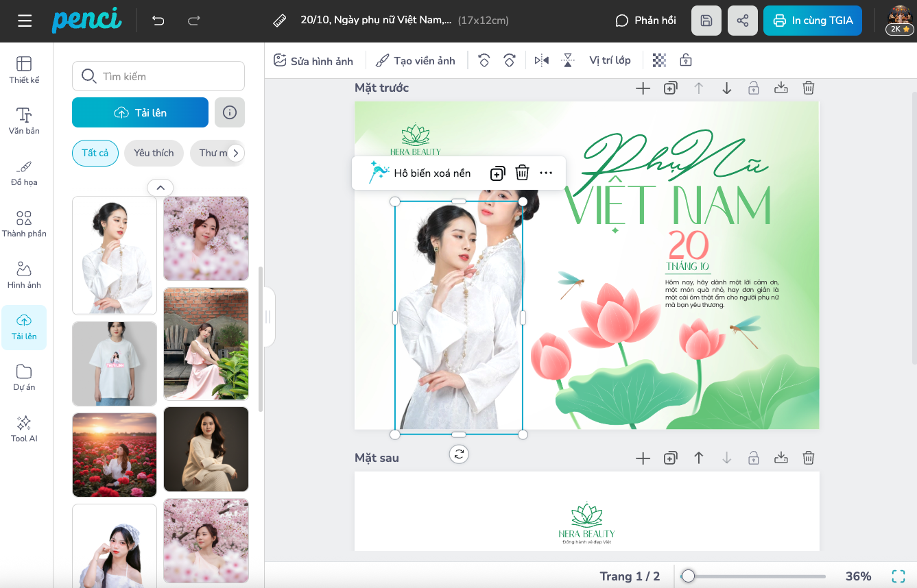917x588 pixels.
Task: Open the info icon next to Tải lên
Action: 230,112
